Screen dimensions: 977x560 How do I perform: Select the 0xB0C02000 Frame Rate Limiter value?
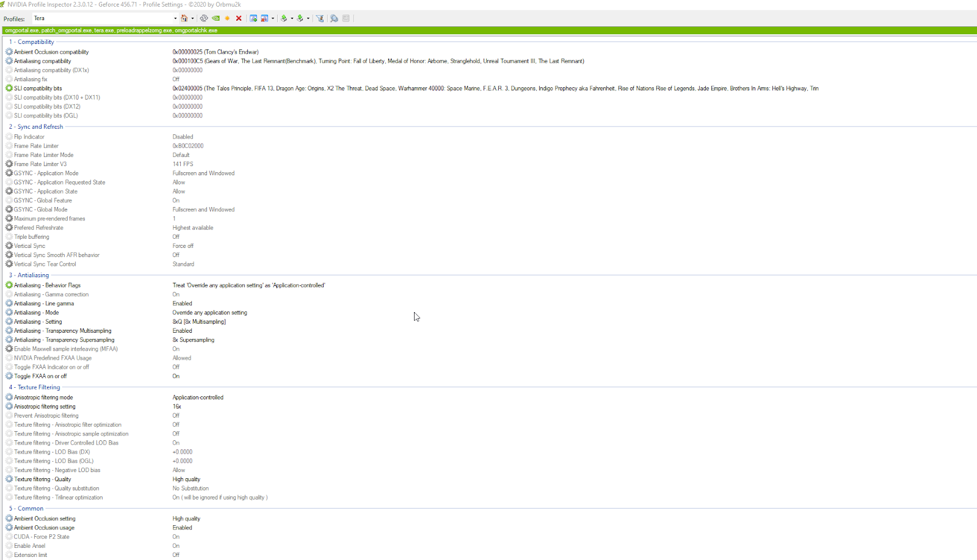pos(188,146)
